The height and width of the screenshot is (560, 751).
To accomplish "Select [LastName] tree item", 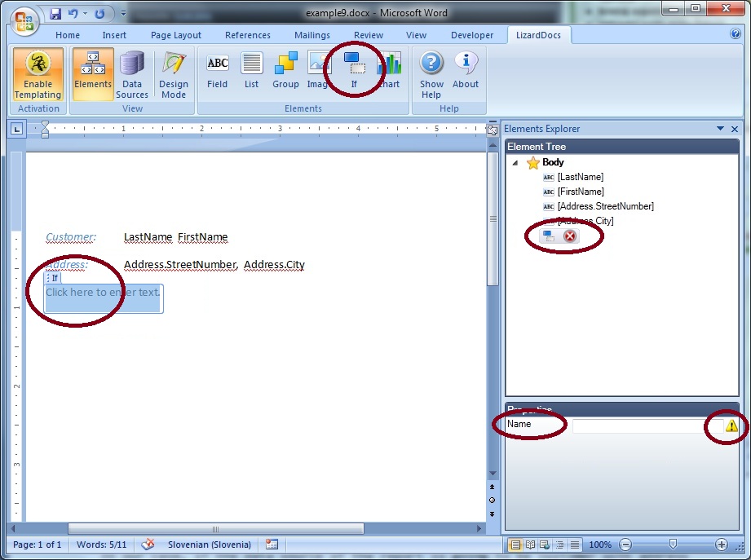I will pyautogui.click(x=580, y=177).
